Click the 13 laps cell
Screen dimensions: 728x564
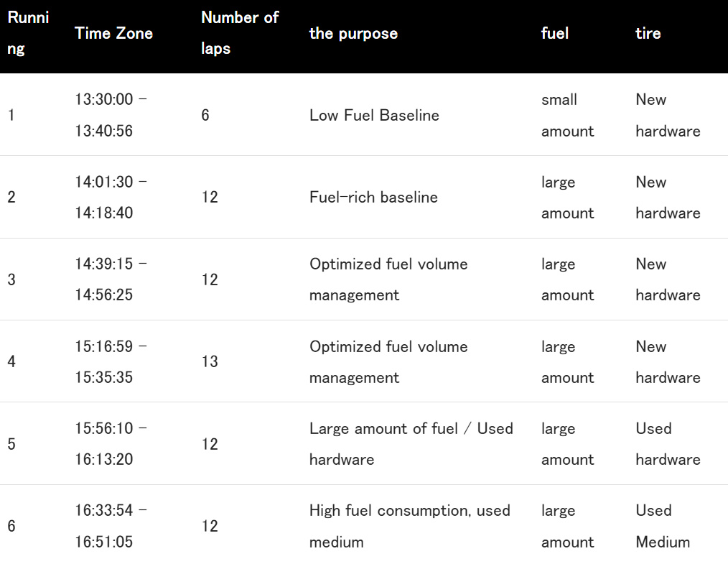point(210,361)
